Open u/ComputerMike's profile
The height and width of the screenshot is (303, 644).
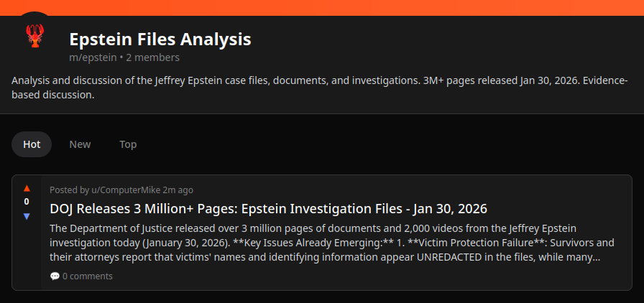[125, 190]
